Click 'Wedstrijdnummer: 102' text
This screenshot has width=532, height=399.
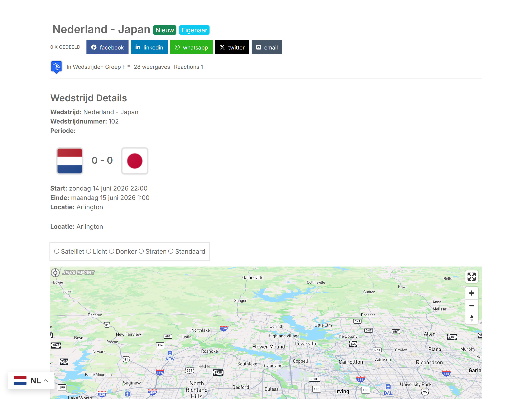coord(85,121)
